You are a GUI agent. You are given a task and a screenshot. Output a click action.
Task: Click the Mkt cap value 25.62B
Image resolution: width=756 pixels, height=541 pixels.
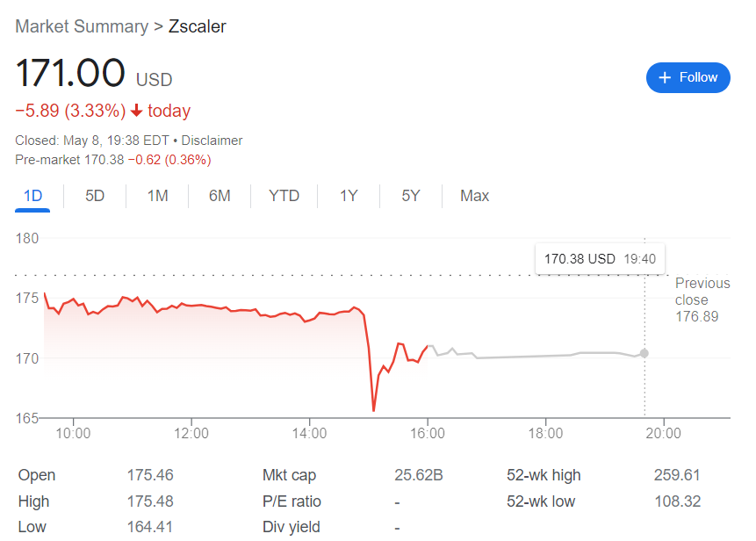tap(419, 475)
